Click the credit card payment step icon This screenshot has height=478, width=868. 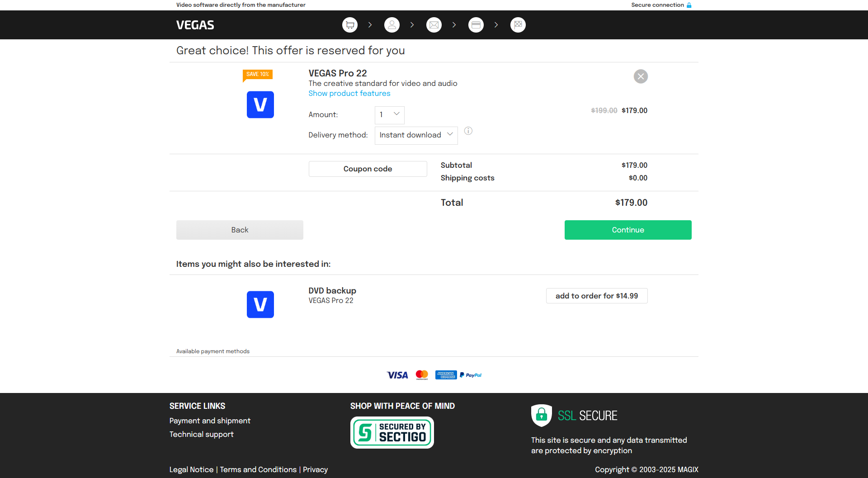coord(476,25)
